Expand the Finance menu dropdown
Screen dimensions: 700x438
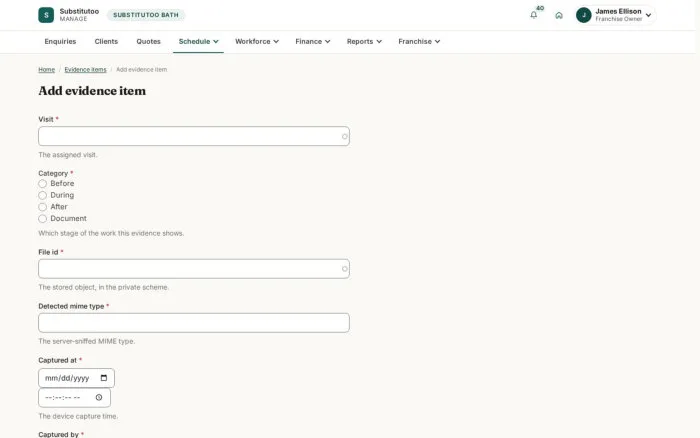312,42
